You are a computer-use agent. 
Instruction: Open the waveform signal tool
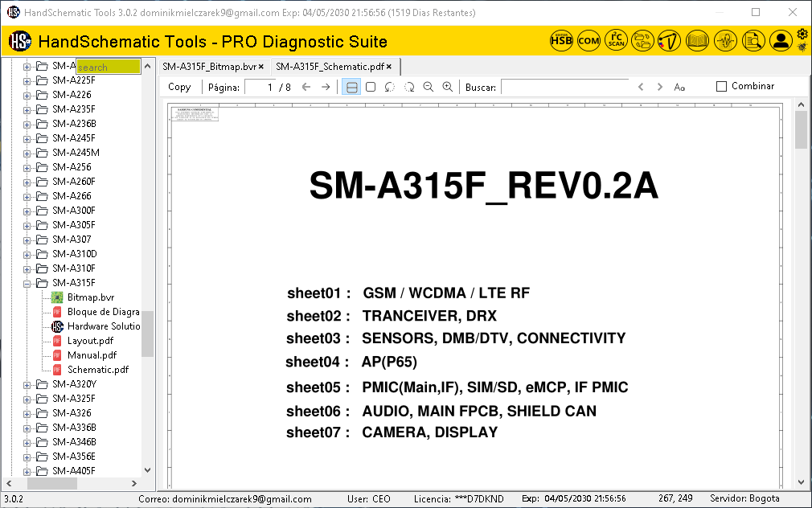pos(725,40)
